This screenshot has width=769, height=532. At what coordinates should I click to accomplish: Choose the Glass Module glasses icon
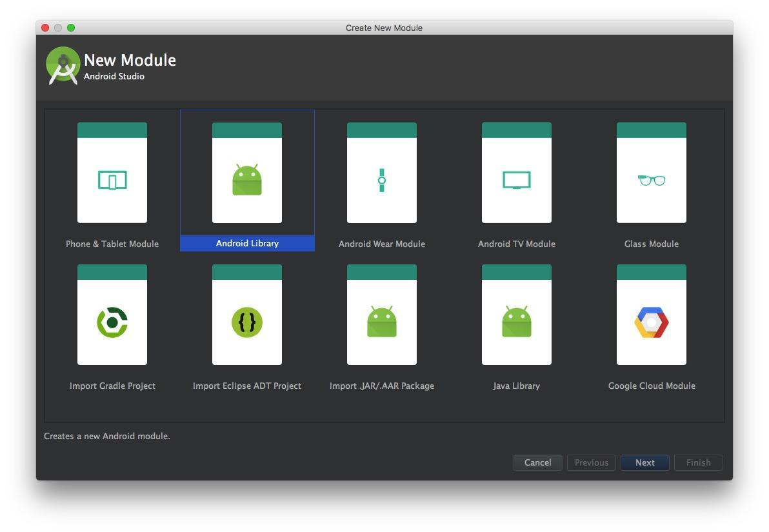652,173
